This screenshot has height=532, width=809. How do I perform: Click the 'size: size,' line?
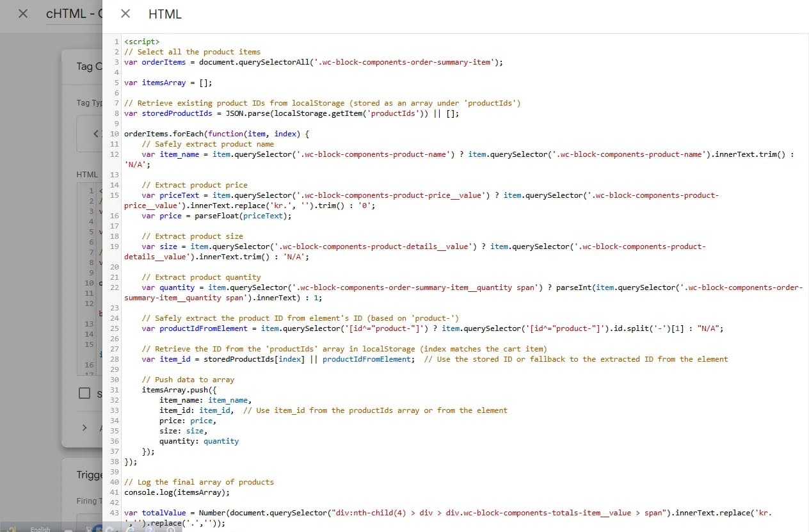point(184,431)
